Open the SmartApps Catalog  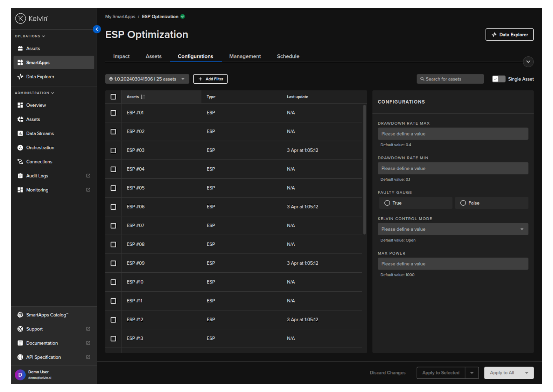47,315
